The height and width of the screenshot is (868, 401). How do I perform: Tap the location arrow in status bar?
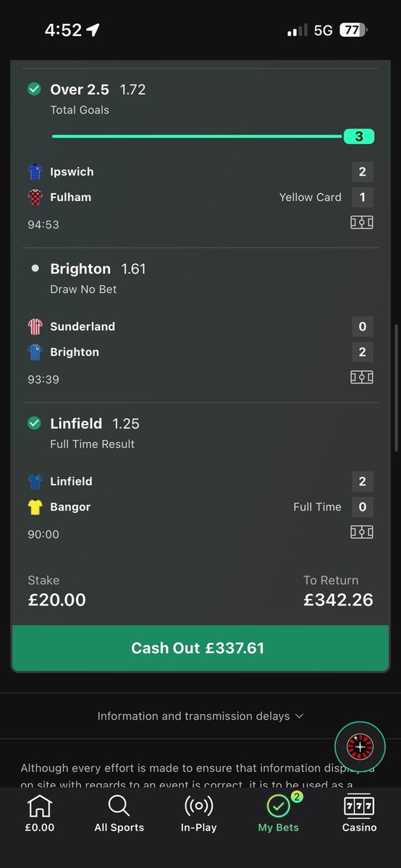93,30
